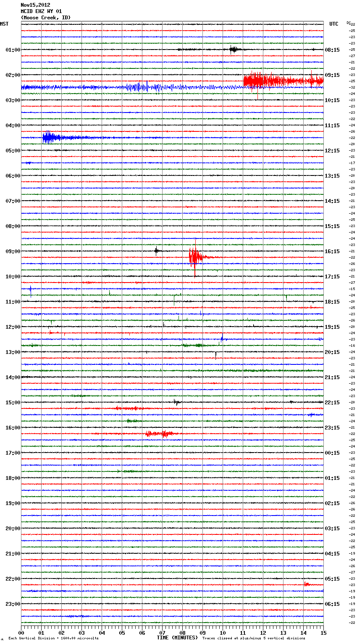Click the traces clipped footnote text
The width and height of the screenshot is (357, 644).
(254, 638)
